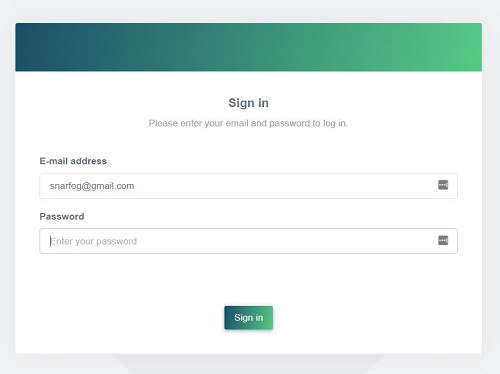Click the Sign in button

coord(248,318)
